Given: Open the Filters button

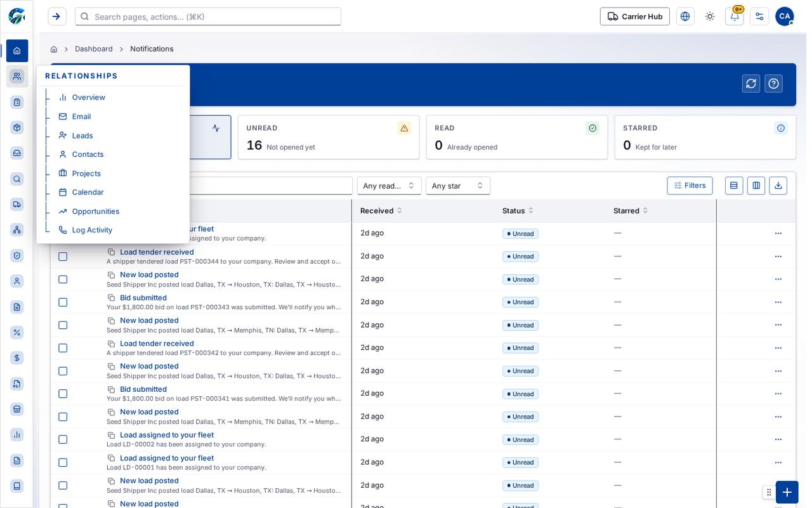Looking at the screenshot, I should [690, 185].
